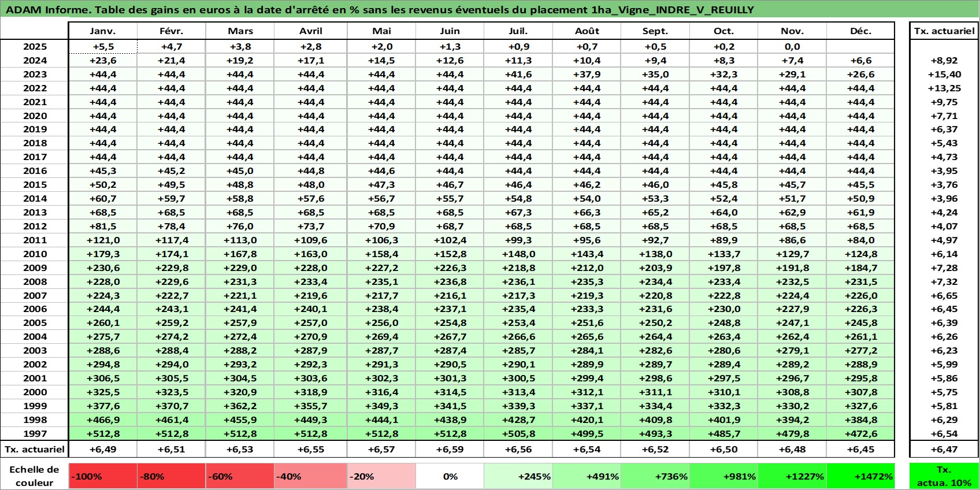This screenshot has width=980, height=490.
Task: Click the 'Echelle de couleur' label
Action: click(x=34, y=476)
